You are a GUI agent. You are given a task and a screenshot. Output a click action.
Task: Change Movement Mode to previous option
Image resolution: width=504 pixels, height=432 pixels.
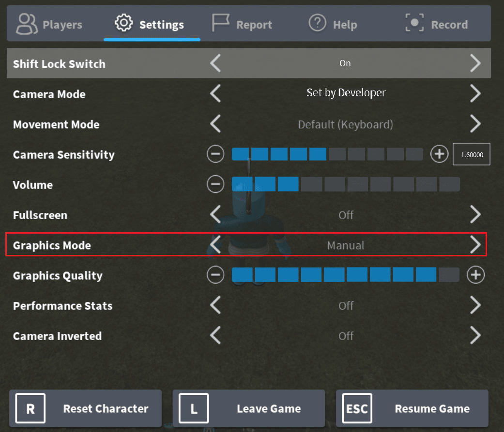[x=215, y=124]
